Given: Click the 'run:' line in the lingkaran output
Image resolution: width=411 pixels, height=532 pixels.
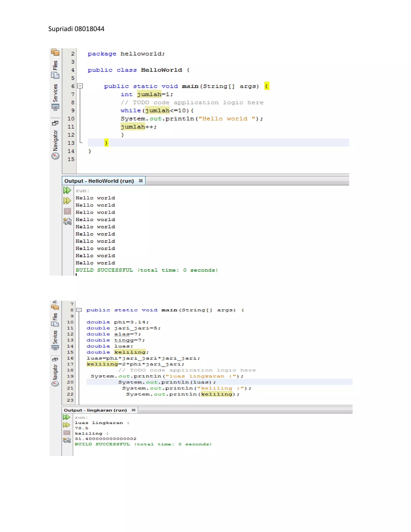Looking at the screenshot, I should point(81,418).
